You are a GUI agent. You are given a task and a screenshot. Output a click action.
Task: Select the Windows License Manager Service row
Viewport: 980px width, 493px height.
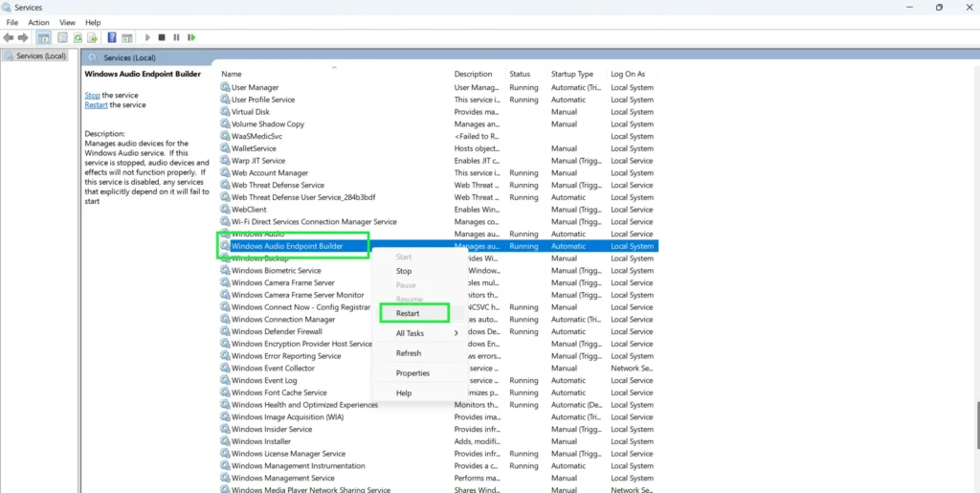click(438, 454)
